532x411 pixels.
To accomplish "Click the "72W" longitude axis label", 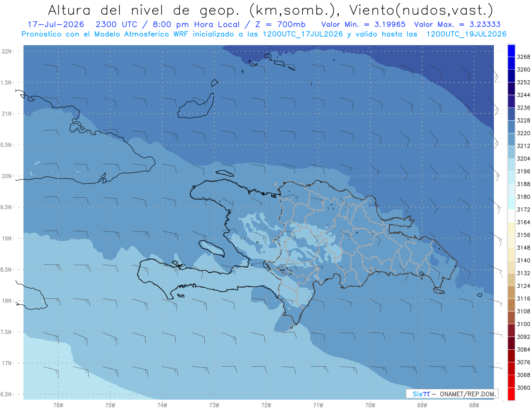I will (266, 405).
